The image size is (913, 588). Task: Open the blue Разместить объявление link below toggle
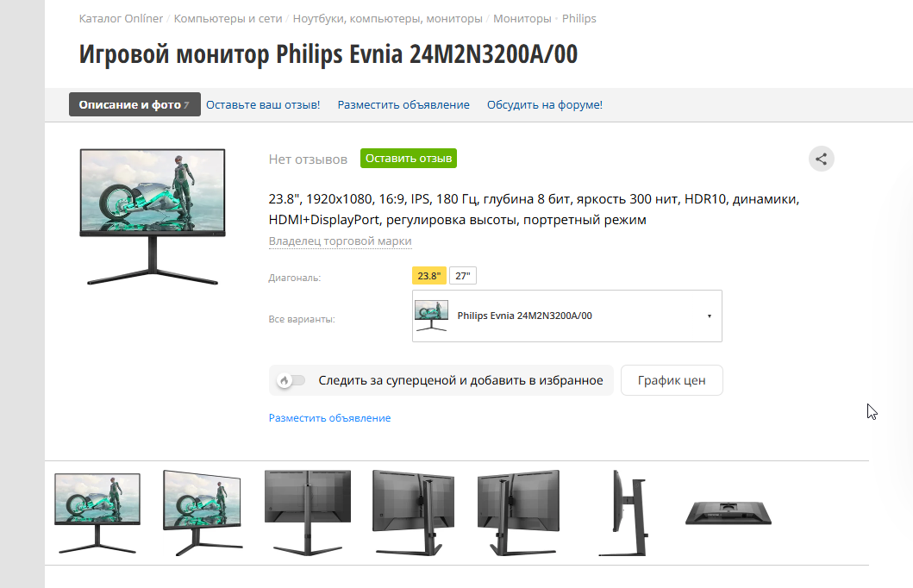click(329, 418)
